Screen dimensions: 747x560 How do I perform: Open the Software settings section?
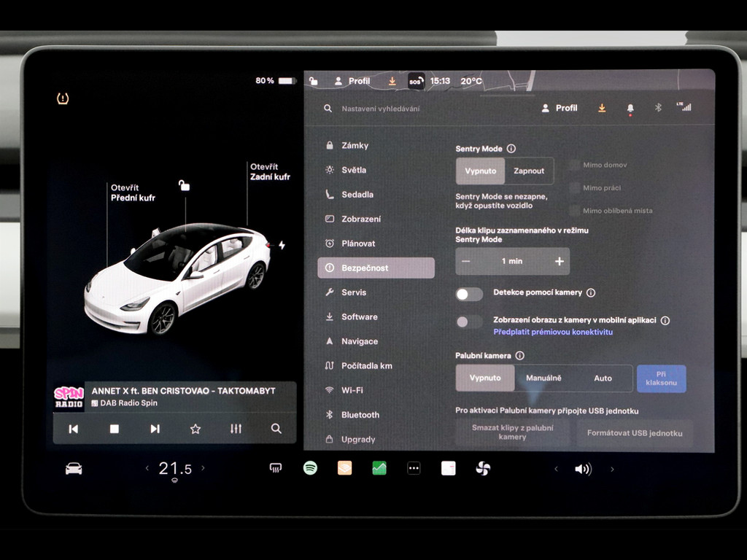pos(376,316)
